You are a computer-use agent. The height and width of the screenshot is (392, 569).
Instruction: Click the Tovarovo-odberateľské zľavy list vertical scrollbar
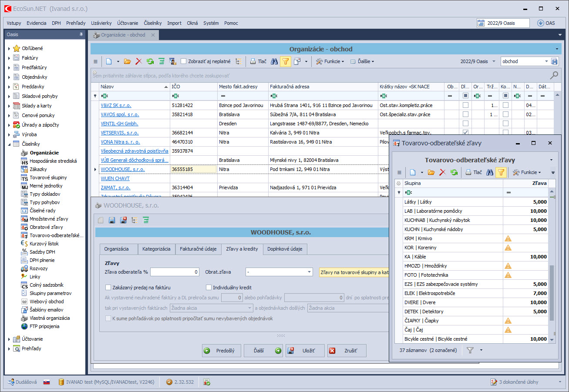point(552,292)
